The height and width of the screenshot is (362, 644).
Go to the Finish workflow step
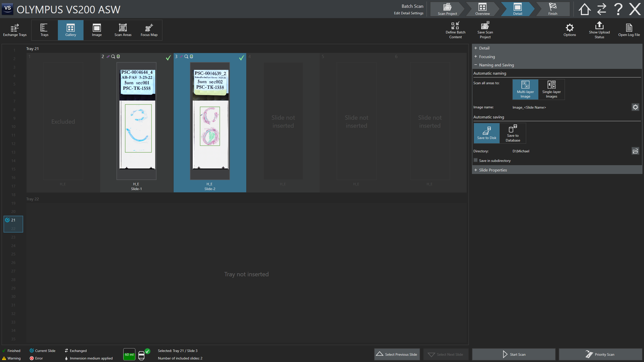point(553,9)
